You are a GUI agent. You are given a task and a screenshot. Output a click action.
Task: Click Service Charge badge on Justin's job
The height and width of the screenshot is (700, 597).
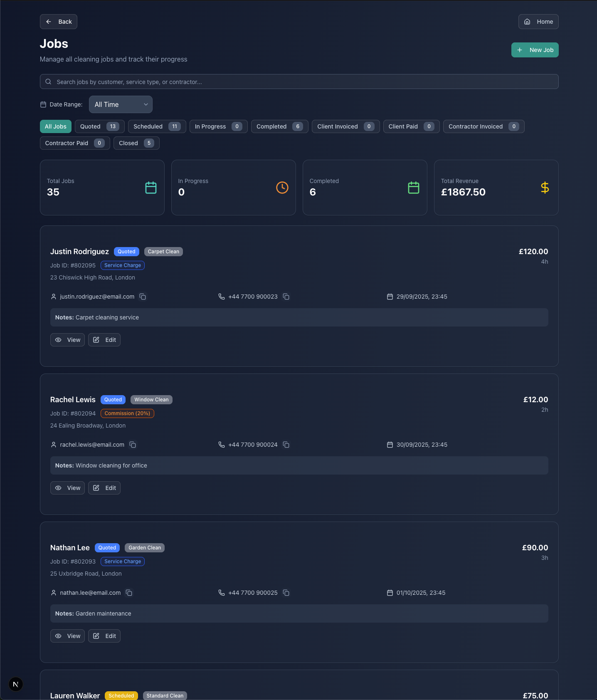tap(123, 265)
